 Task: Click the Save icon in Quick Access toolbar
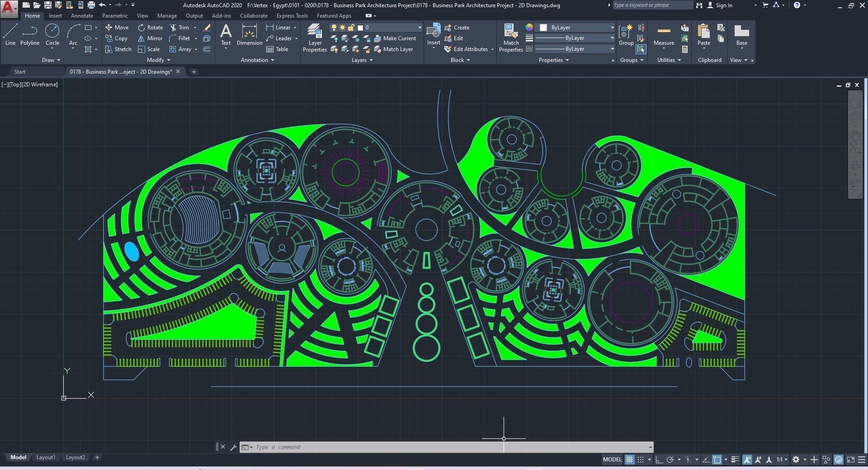47,5
